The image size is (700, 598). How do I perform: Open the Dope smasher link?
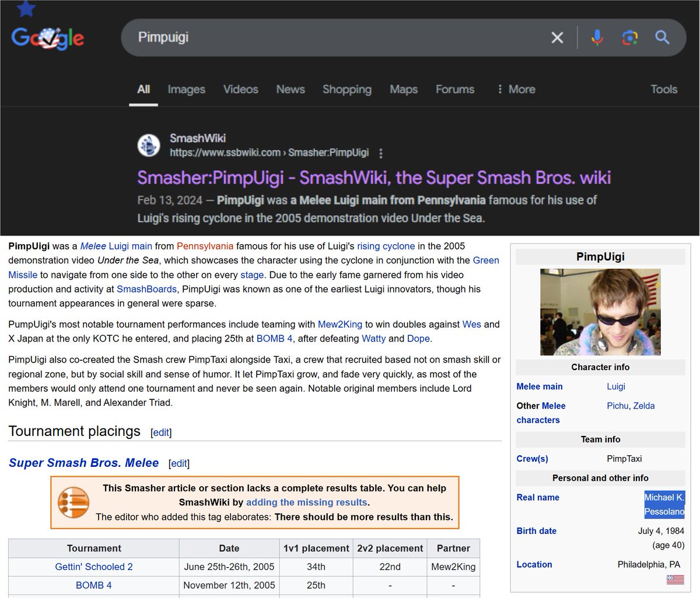pos(418,339)
